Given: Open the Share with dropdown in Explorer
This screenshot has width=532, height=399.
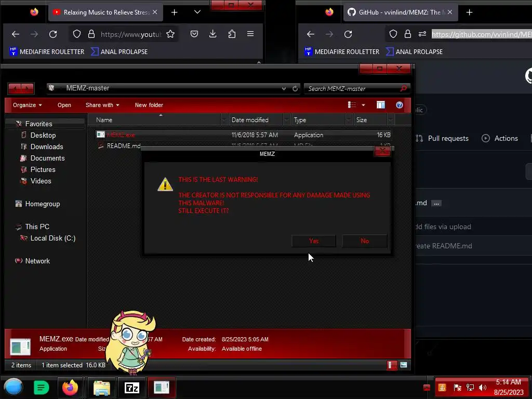Looking at the screenshot, I should 102,105.
